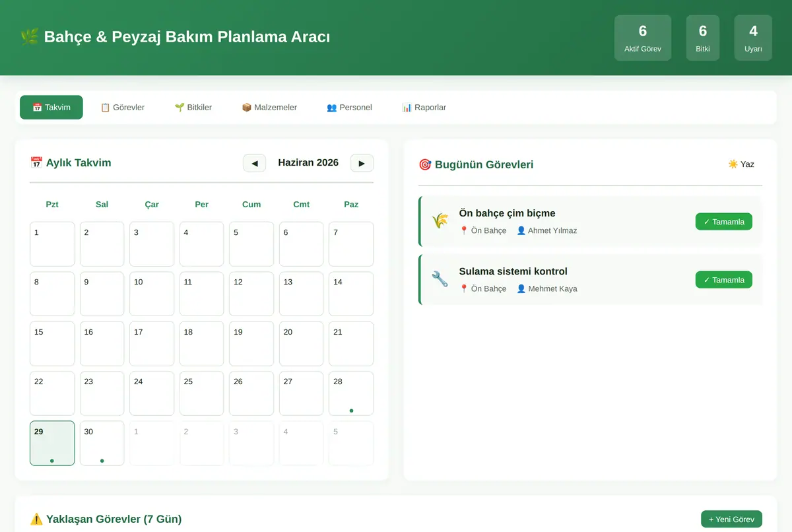Select June 10 in the calendar
The width and height of the screenshot is (792, 532).
pyautogui.click(x=152, y=294)
